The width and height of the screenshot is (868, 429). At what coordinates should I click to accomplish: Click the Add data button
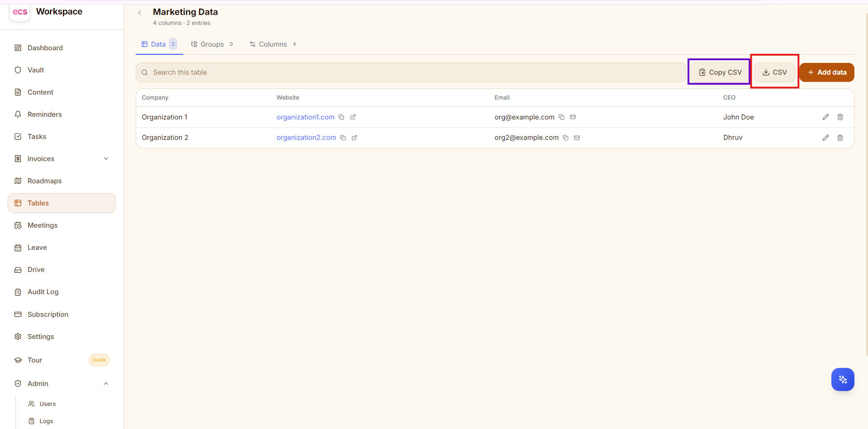(x=827, y=72)
